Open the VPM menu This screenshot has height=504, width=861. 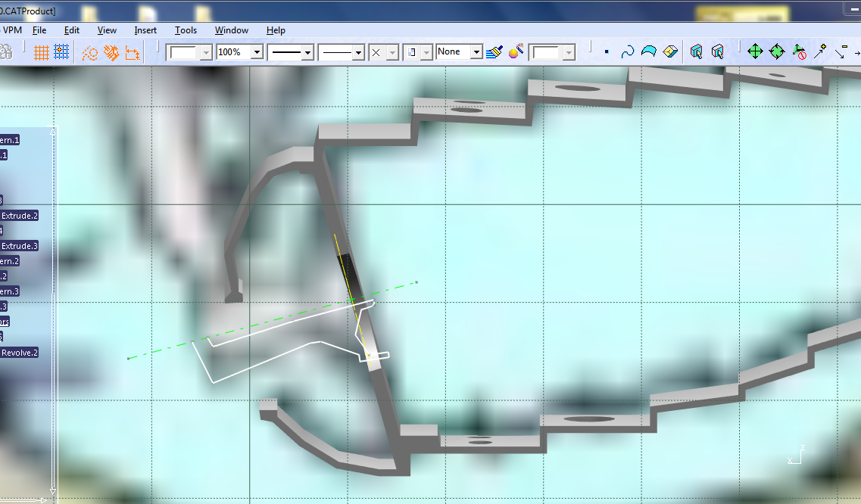[12, 30]
